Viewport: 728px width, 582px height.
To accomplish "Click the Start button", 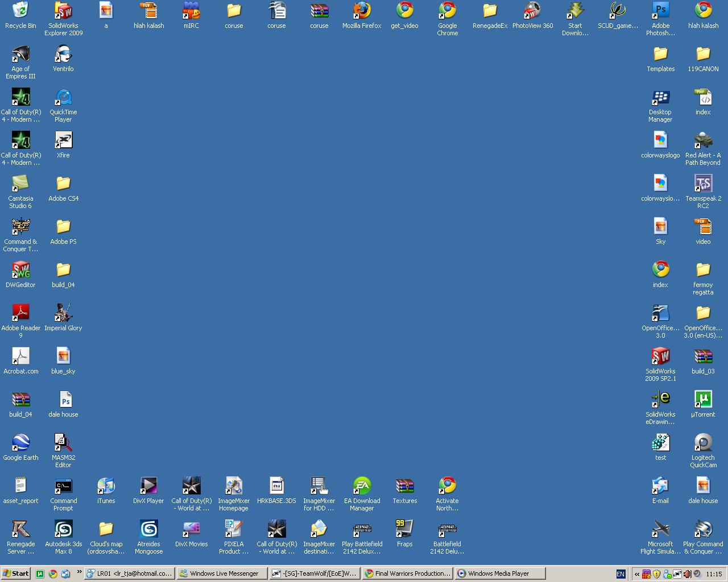I will pos(16,573).
